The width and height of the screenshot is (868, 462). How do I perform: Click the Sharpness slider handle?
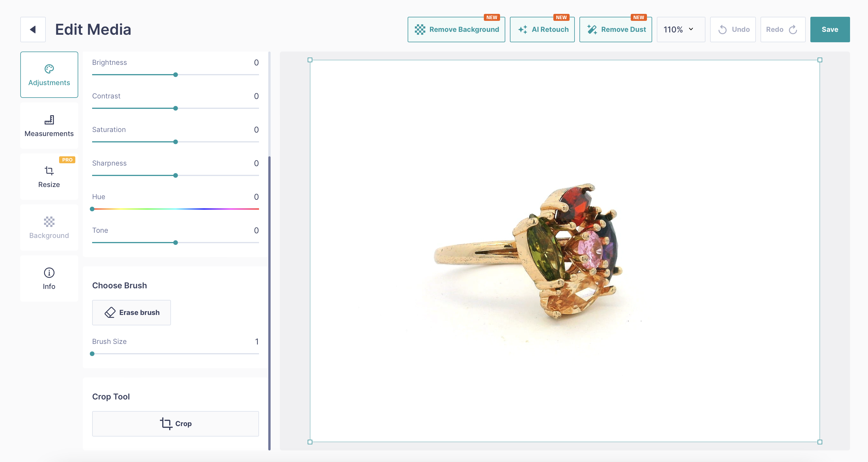tap(176, 175)
